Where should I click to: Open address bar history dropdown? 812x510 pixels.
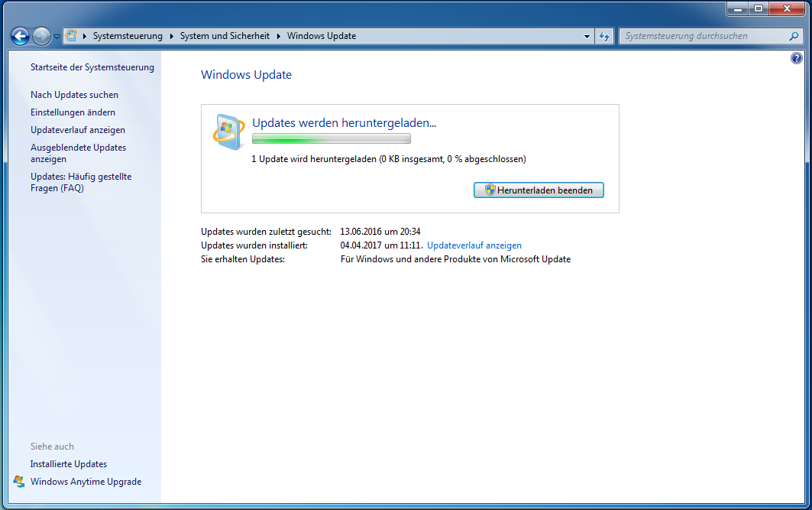click(587, 36)
